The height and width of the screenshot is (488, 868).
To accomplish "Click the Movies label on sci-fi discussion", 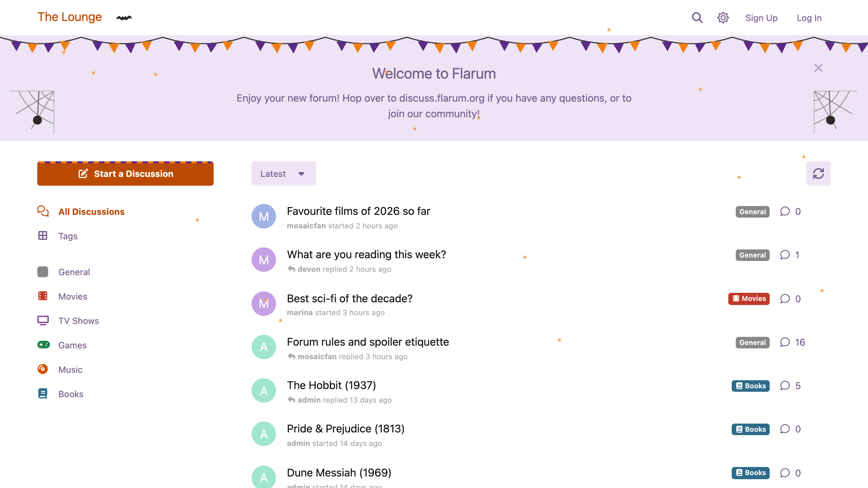I will point(749,299).
